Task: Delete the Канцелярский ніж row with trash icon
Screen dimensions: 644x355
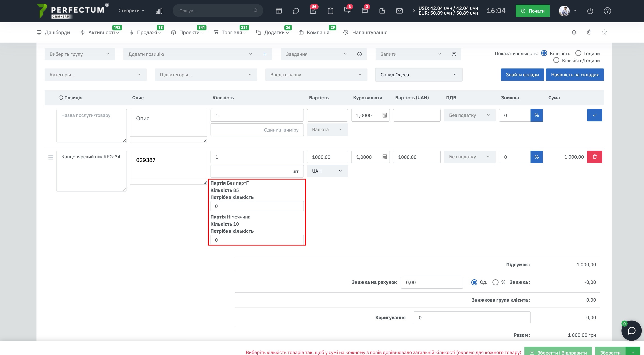Action: [594, 157]
